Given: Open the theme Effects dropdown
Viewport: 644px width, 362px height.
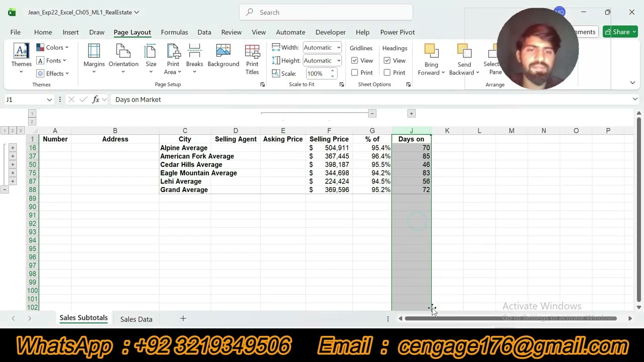Looking at the screenshot, I should pyautogui.click(x=53, y=73).
